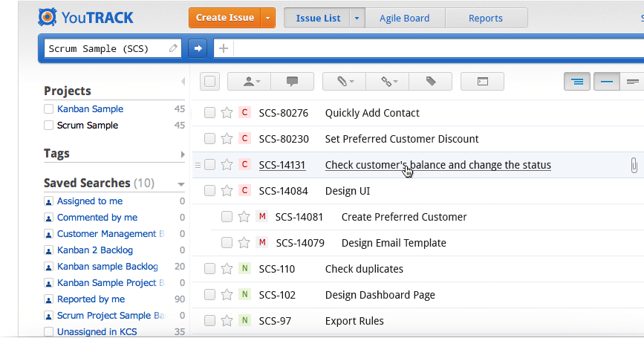Open the Kanban sample Backlog saved search

click(x=108, y=267)
